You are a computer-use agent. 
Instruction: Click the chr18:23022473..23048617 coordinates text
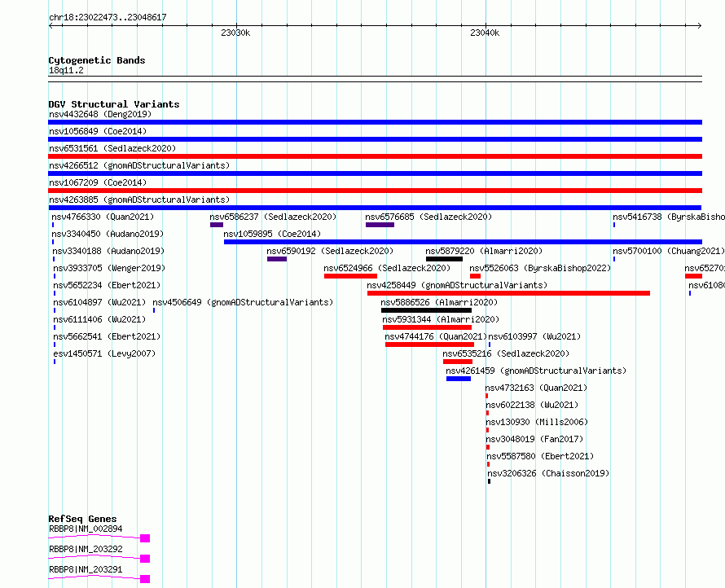click(x=108, y=17)
